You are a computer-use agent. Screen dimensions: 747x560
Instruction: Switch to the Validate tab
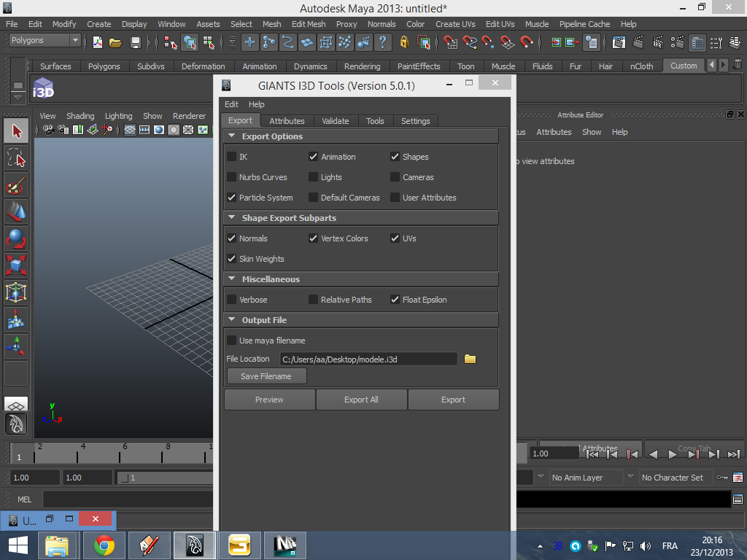pos(336,121)
